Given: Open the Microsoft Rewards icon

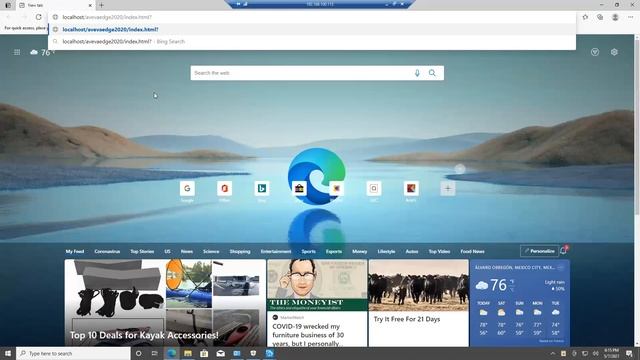Looking at the screenshot, I should (x=595, y=52).
